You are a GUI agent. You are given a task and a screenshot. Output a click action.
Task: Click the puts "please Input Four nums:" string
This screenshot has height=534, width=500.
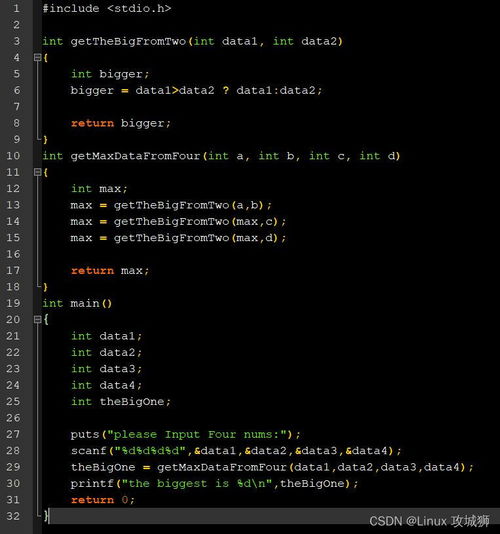coord(198,434)
